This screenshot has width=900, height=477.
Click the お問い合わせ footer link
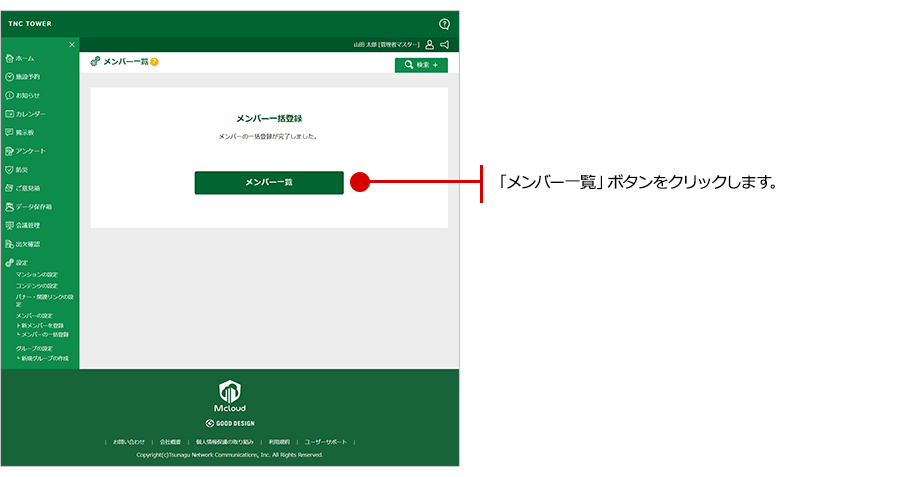point(129,441)
